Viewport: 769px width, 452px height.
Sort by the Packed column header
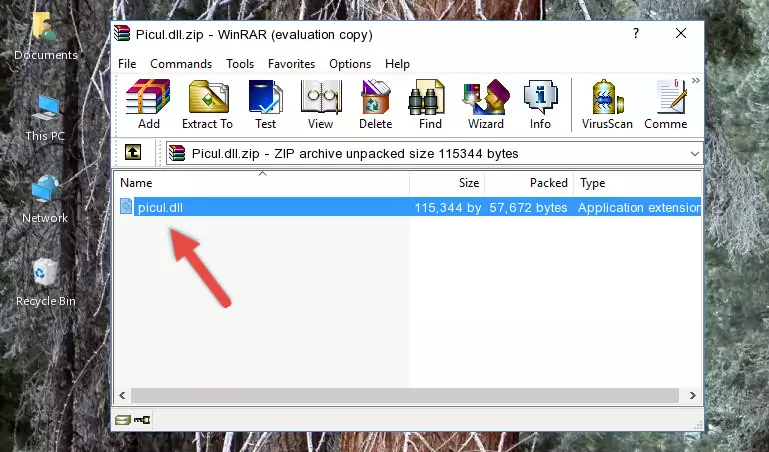529,183
